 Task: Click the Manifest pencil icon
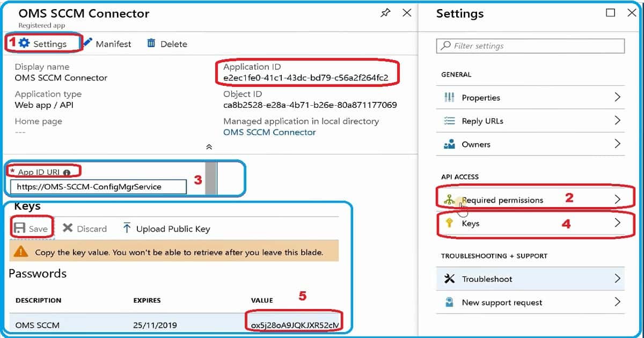(87, 43)
